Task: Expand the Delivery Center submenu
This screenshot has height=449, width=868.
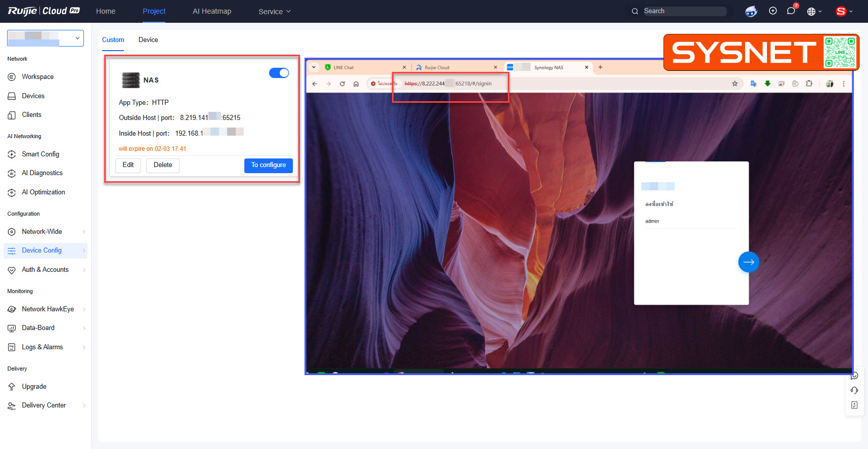Action: pyautogui.click(x=84, y=405)
